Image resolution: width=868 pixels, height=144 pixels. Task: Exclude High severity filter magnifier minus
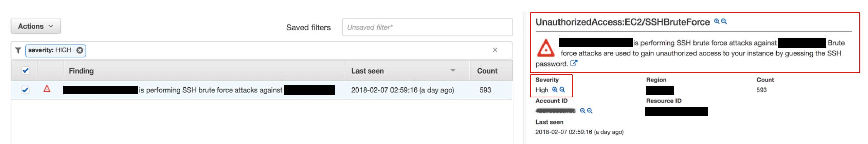(x=562, y=90)
